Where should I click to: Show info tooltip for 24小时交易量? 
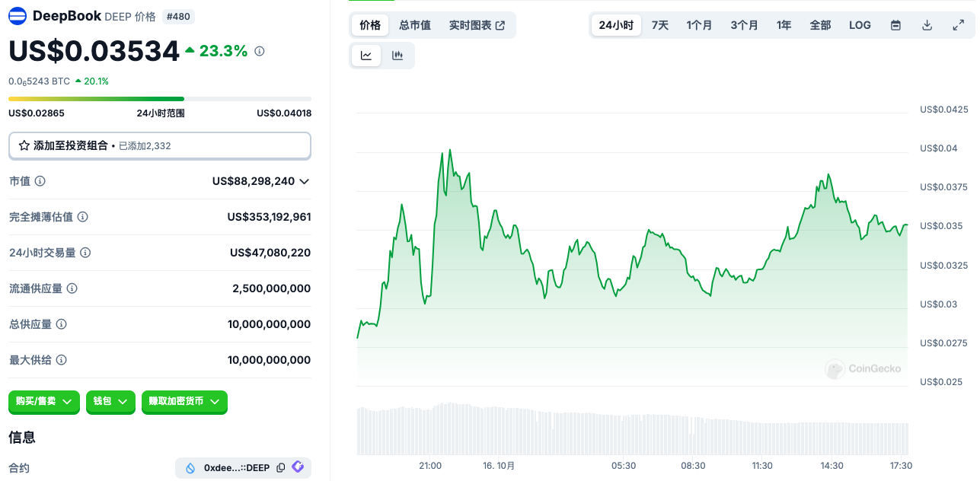coord(85,253)
